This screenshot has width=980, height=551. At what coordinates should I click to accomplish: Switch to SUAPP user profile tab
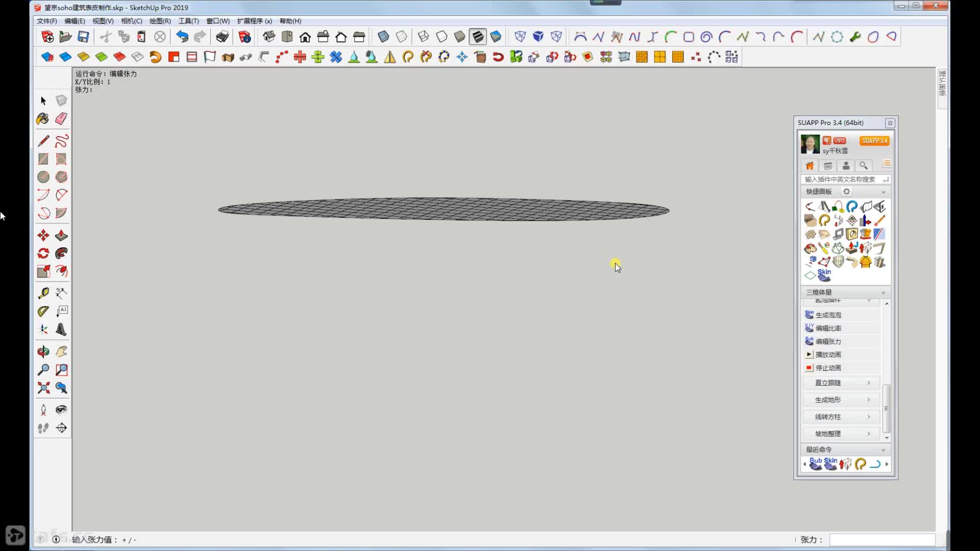click(846, 166)
